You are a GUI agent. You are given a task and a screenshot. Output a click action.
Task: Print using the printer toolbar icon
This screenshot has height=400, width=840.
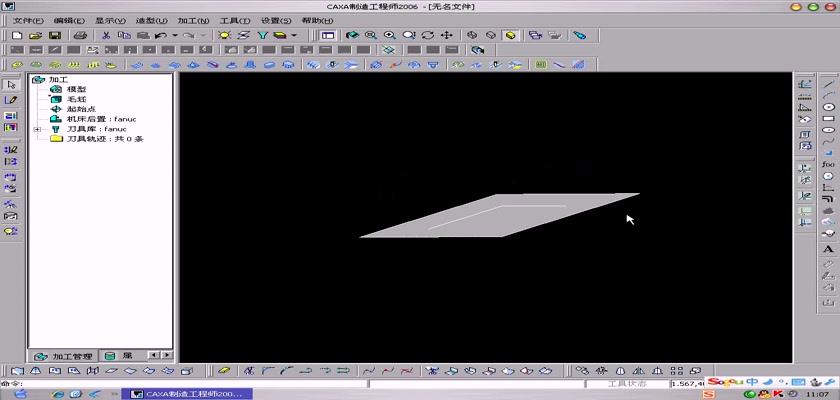pyautogui.click(x=80, y=35)
